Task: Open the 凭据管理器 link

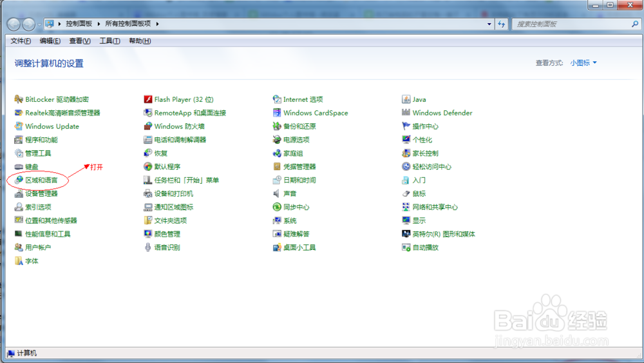Action: (300, 166)
